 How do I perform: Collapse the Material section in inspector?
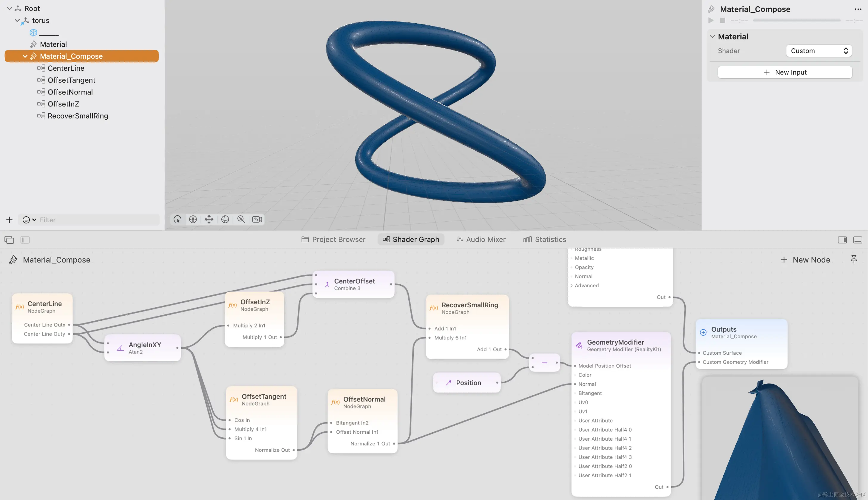tap(713, 37)
